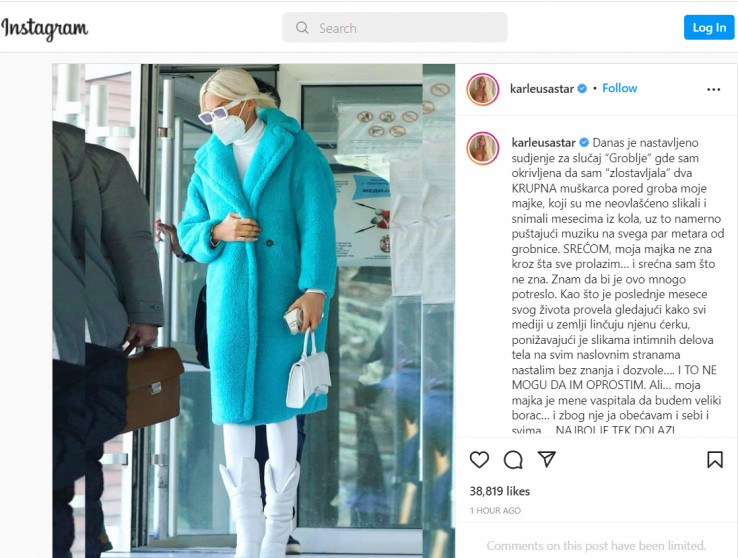Viewport: 738px width, 558px height.
Task: Click the Follow link
Action: [x=619, y=88]
